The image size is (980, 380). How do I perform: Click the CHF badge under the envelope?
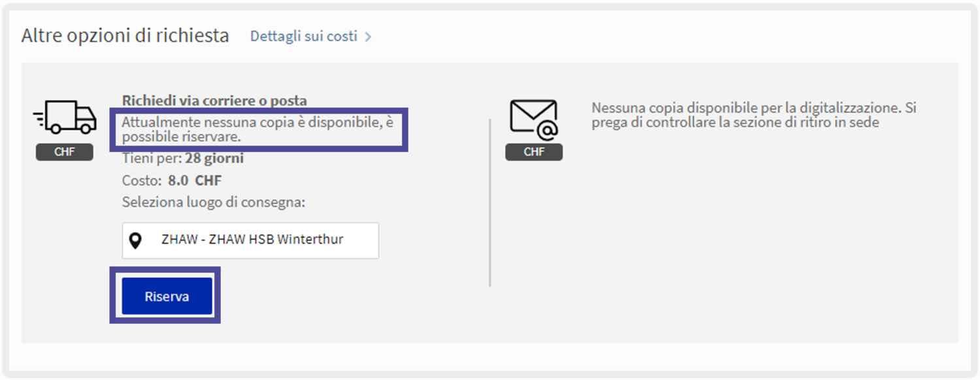click(x=534, y=152)
